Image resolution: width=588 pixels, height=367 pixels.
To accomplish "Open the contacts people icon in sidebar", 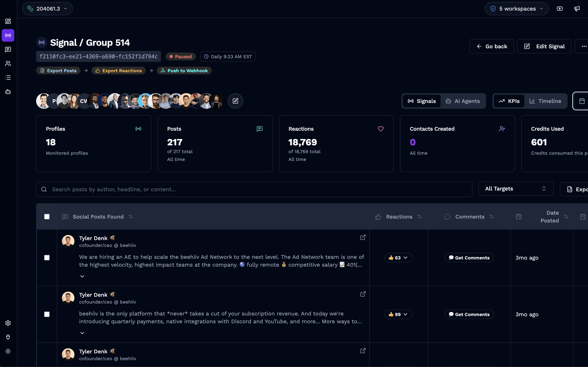I will 8,64.
